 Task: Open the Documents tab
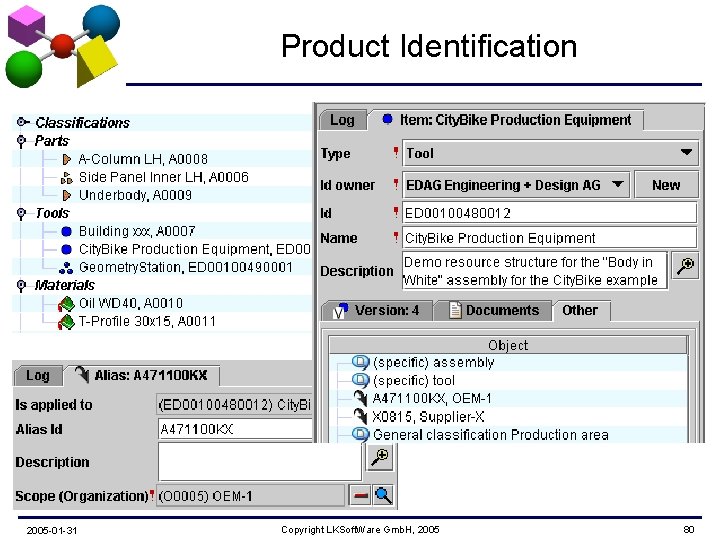(x=493, y=311)
